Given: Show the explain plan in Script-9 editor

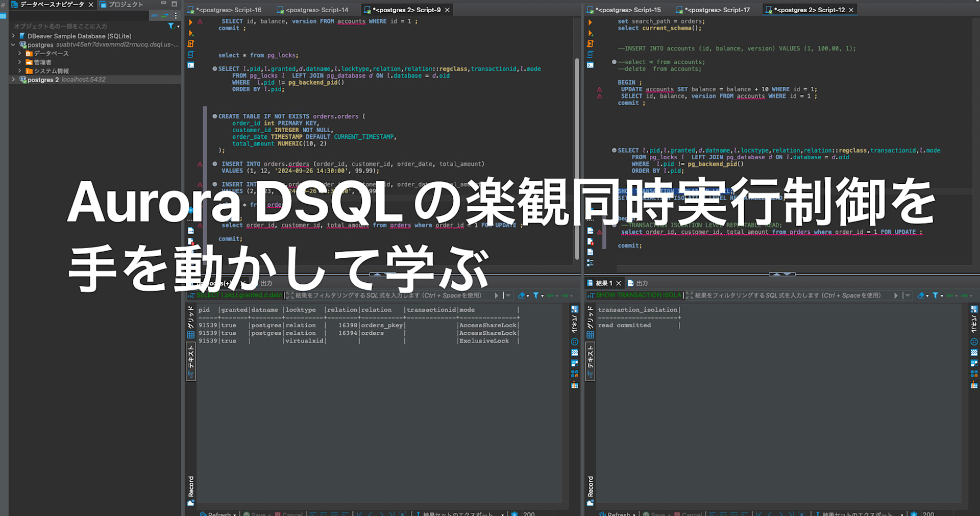Looking at the screenshot, I should tap(191, 55).
